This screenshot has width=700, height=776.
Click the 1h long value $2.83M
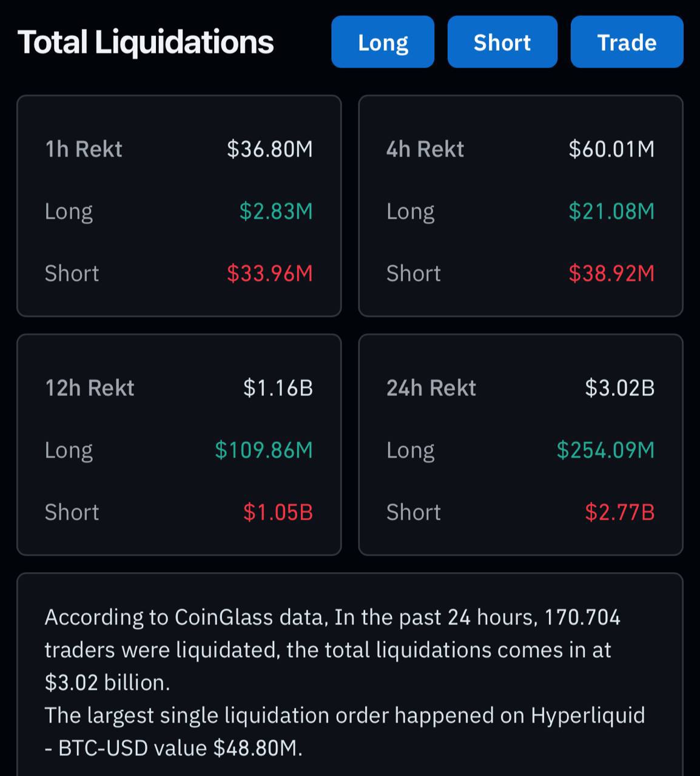pyautogui.click(x=276, y=211)
